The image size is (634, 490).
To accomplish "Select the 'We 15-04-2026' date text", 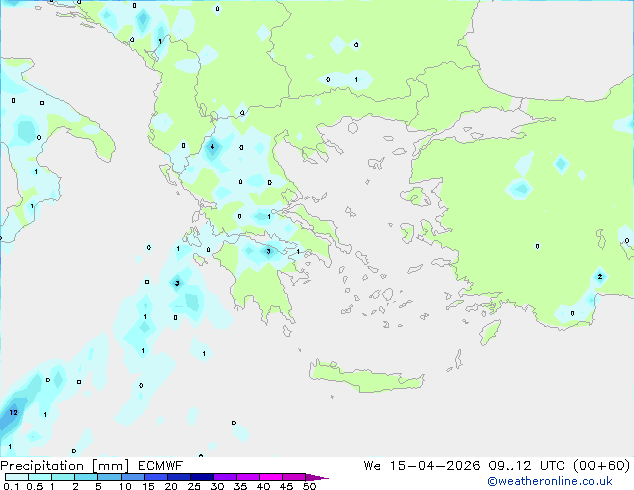I will (x=422, y=466).
